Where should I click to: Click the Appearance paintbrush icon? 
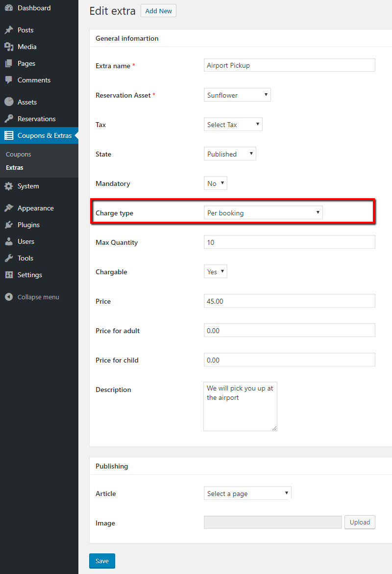click(x=9, y=208)
